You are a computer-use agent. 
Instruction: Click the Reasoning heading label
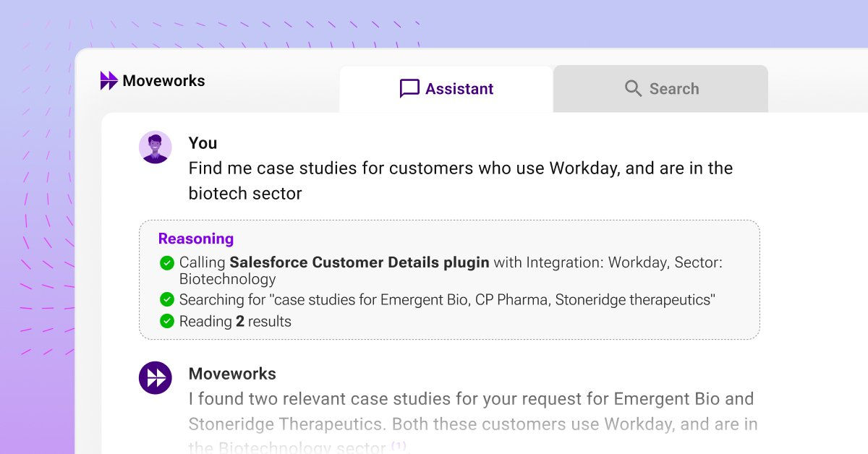tap(195, 239)
